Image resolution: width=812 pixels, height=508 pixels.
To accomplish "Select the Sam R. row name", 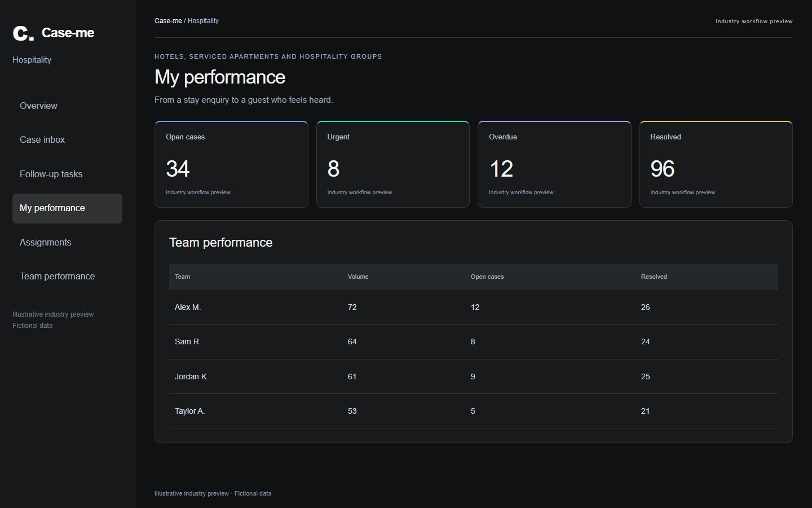I will (188, 342).
